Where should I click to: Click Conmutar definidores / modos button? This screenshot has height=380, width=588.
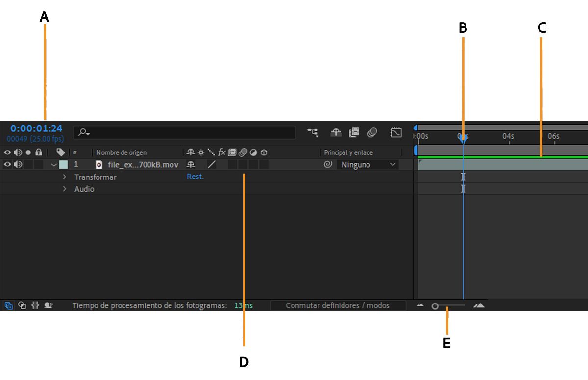338,305
